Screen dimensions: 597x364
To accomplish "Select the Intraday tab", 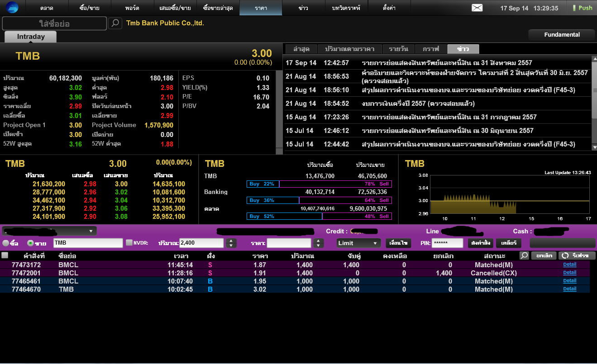I will click(31, 37).
